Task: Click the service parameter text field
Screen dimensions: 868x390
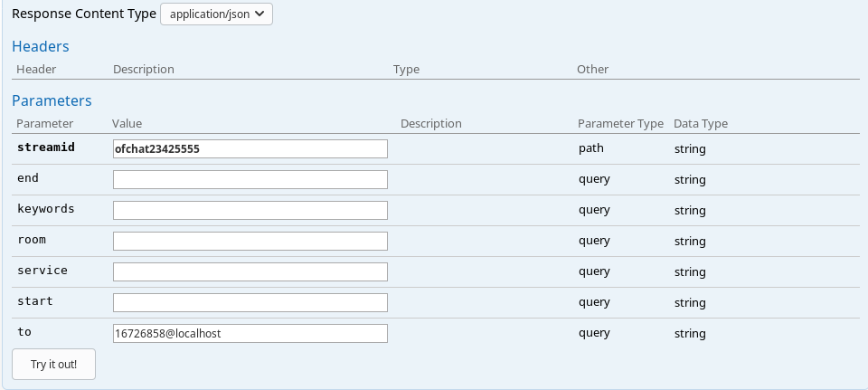Action: (x=250, y=271)
